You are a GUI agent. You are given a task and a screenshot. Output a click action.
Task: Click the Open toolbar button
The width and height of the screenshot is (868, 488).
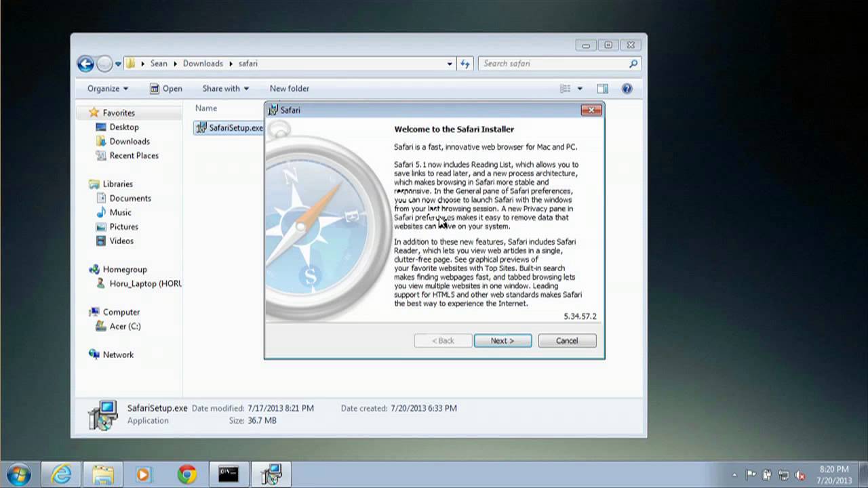(166, 89)
